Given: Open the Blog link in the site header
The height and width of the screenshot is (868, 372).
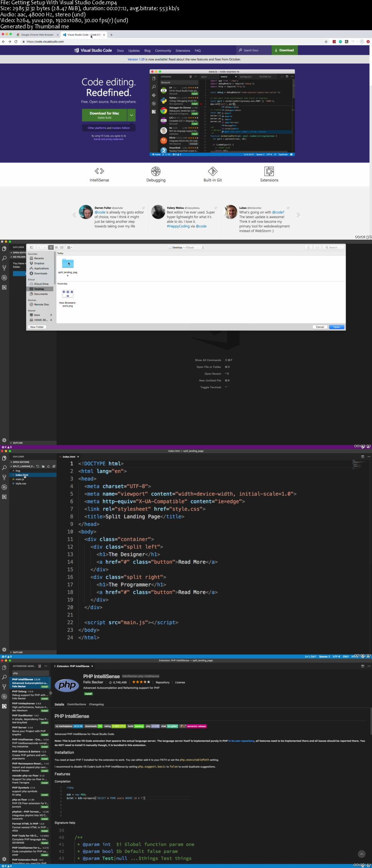Looking at the screenshot, I should click(x=147, y=51).
